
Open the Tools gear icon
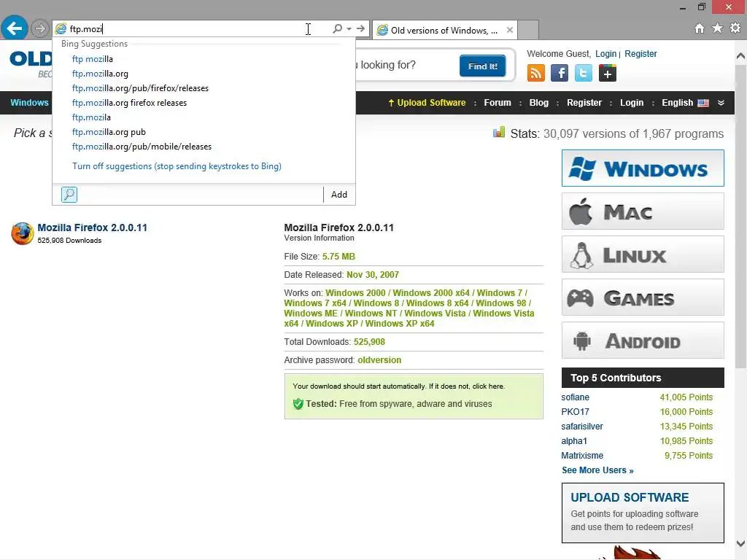point(735,28)
